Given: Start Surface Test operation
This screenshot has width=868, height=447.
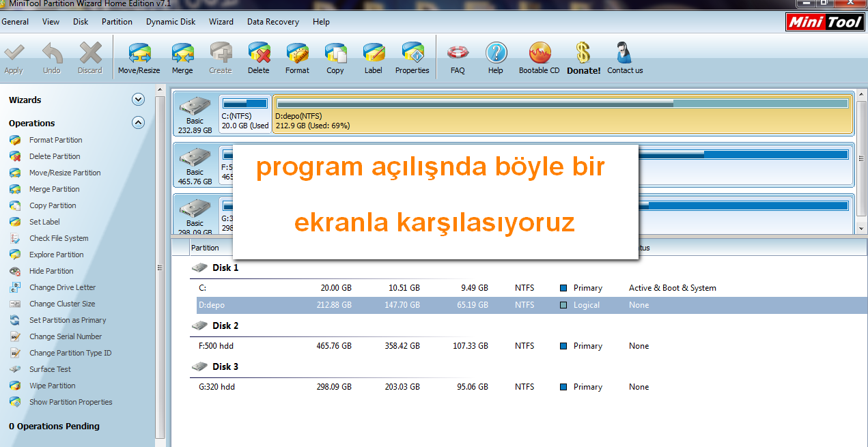Looking at the screenshot, I should [x=50, y=369].
